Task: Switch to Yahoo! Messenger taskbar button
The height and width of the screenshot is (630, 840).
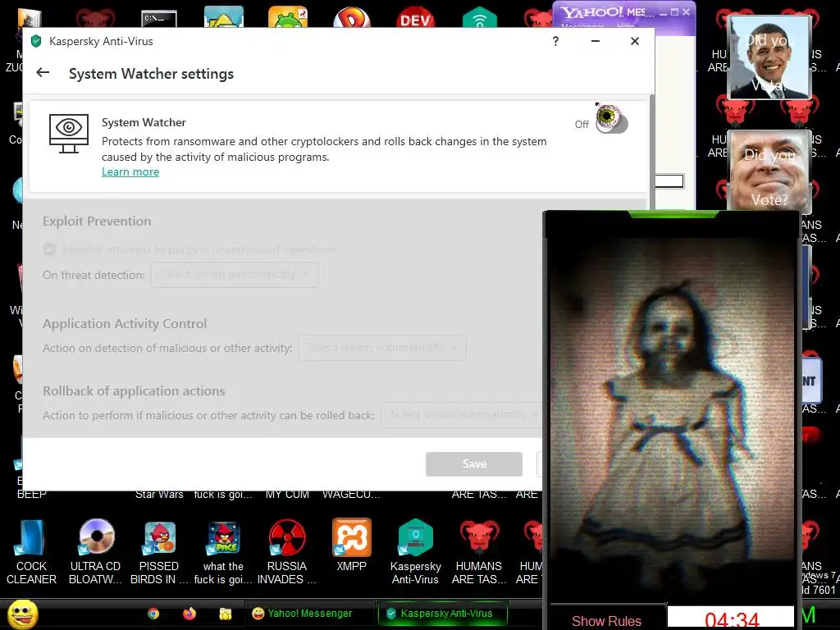Action: click(309, 614)
